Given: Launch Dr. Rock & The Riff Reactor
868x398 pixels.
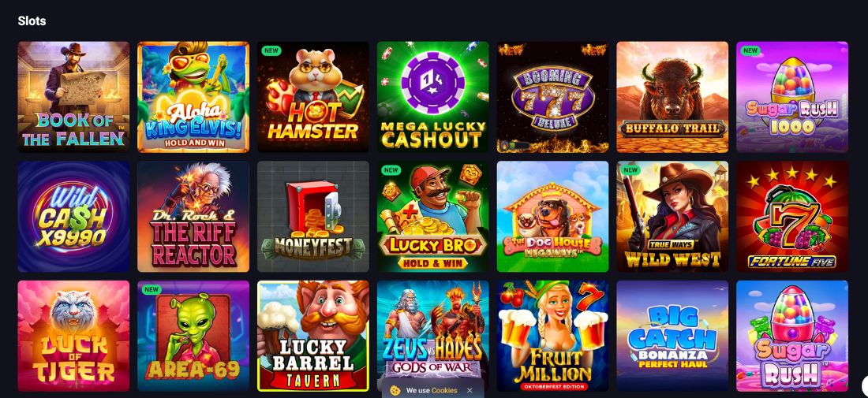Looking at the screenshot, I should 193,217.
